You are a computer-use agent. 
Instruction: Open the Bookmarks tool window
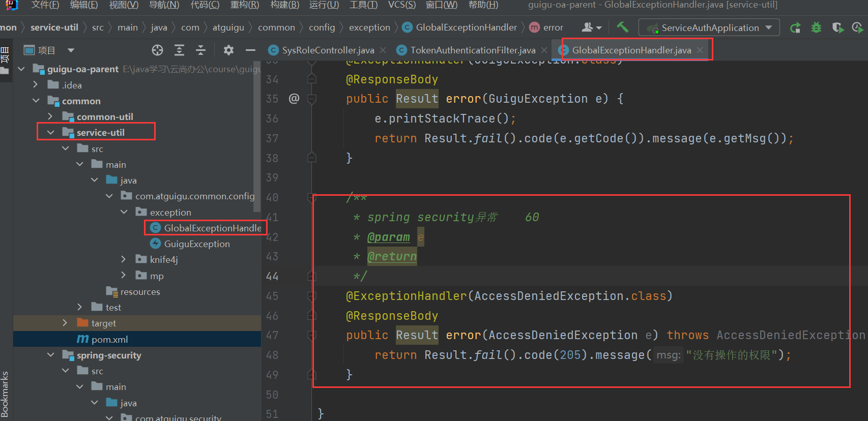(5, 394)
